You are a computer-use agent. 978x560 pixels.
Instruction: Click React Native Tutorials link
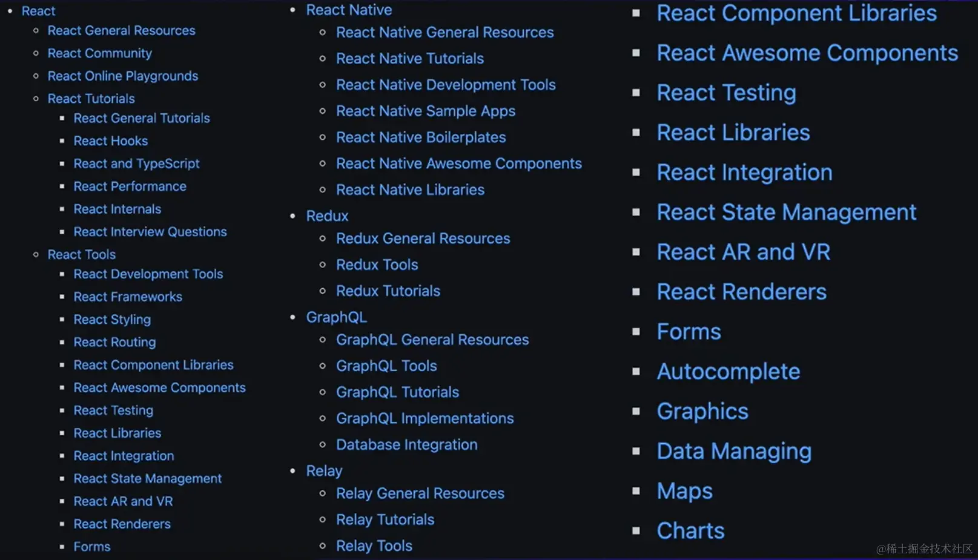(x=410, y=59)
